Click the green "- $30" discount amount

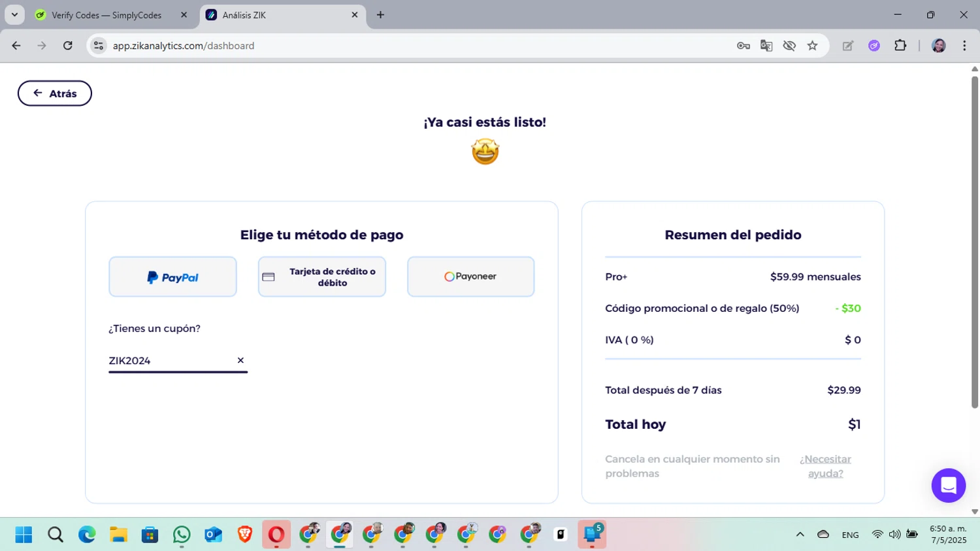pos(848,309)
